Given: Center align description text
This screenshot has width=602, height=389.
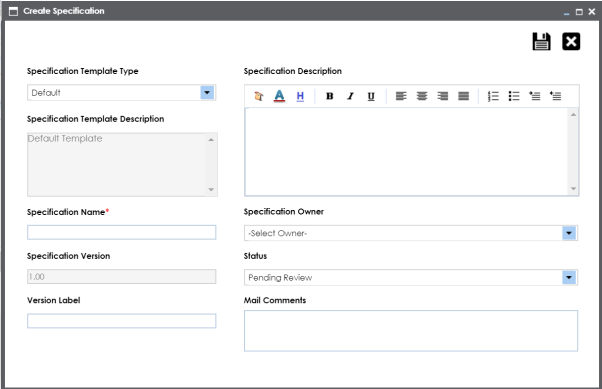Looking at the screenshot, I should click(422, 96).
